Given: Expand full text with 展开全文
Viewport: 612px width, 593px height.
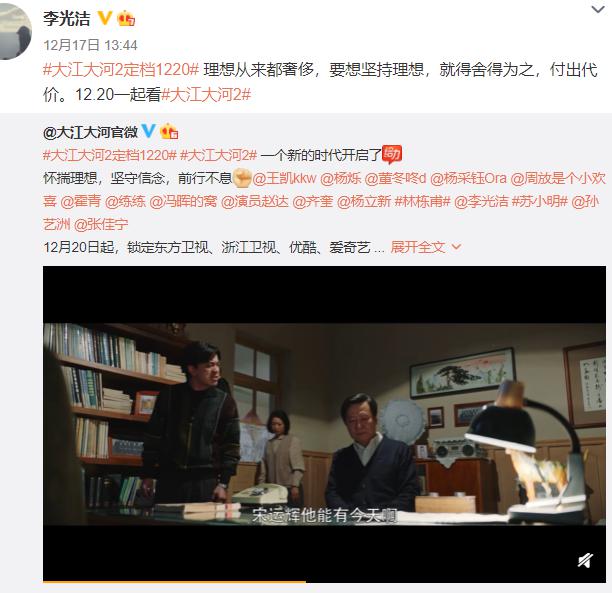Looking at the screenshot, I should [x=418, y=247].
